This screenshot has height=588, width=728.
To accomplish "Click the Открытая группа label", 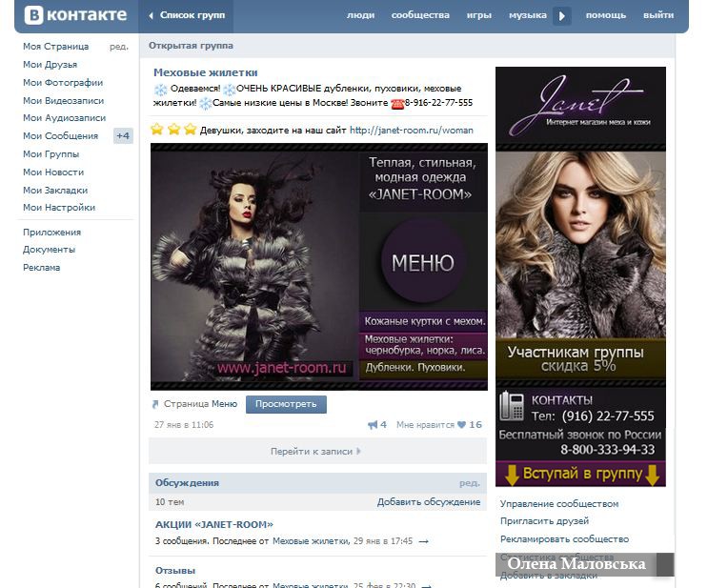I will pyautogui.click(x=191, y=46).
